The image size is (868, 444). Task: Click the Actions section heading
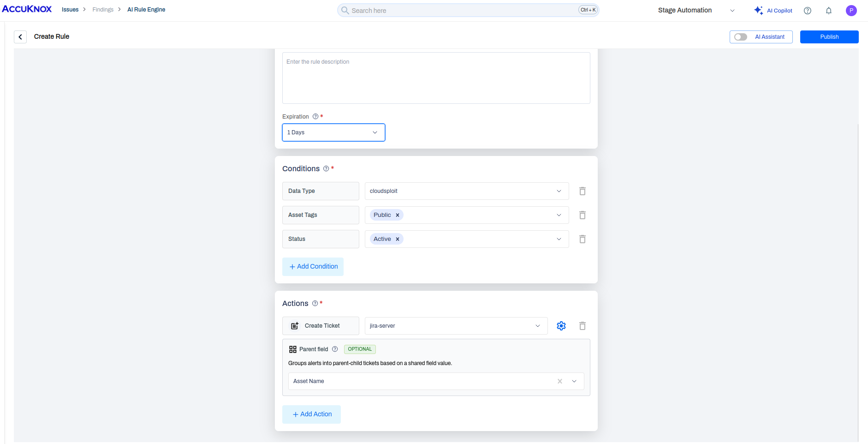coord(295,304)
